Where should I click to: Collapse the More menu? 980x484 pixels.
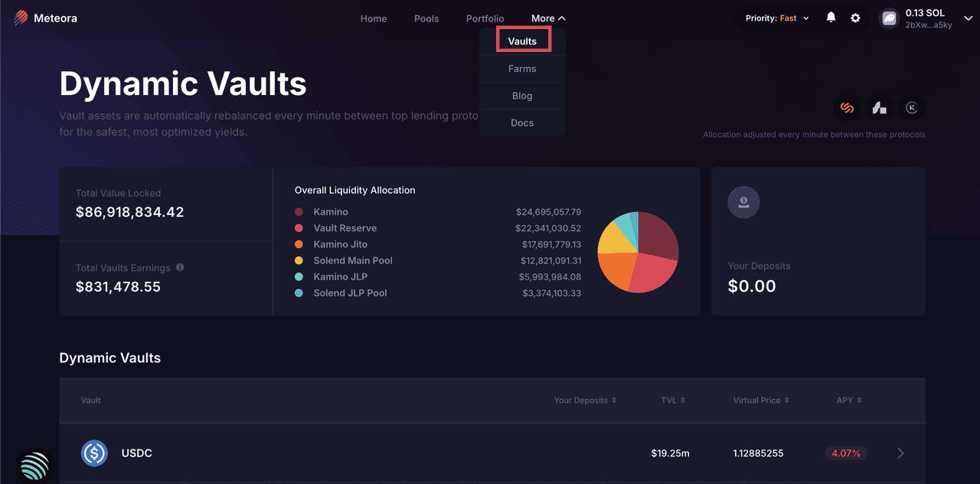point(548,18)
